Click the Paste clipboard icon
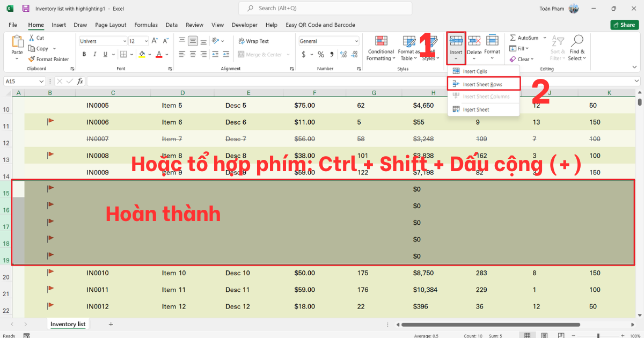Image resolution: width=644 pixels, height=338 pixels. [17, 42]
